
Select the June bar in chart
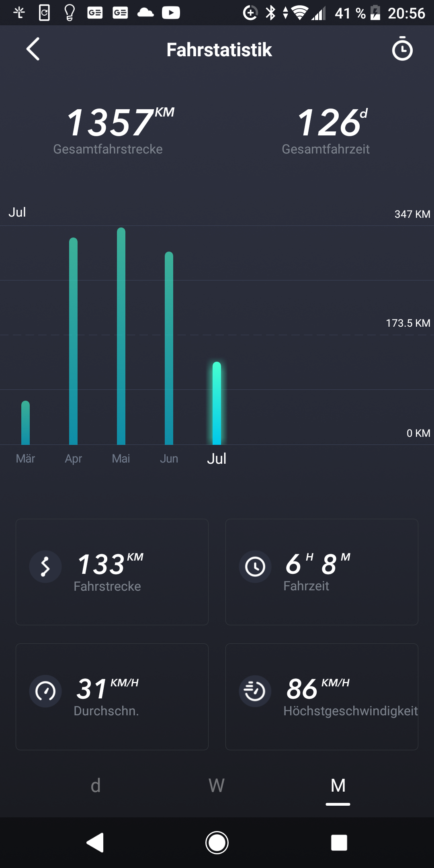(169, 348)
